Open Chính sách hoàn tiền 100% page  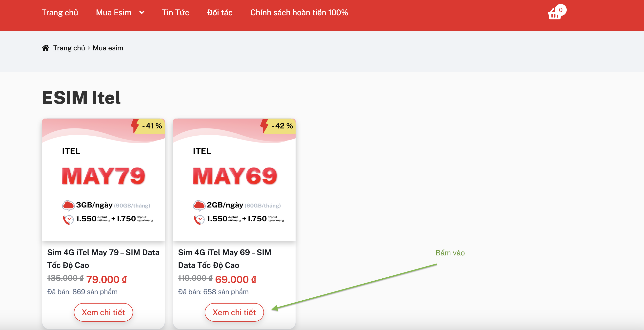point(299,13)
